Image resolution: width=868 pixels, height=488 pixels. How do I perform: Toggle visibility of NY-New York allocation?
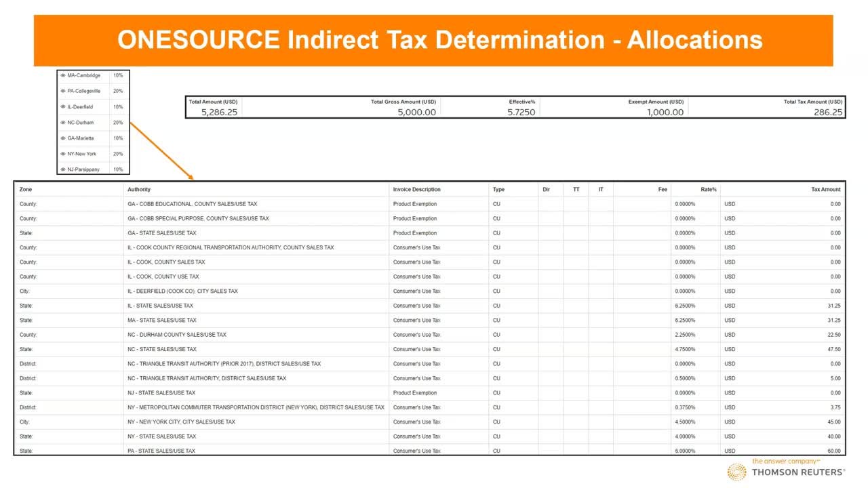[x=63, y=154]
